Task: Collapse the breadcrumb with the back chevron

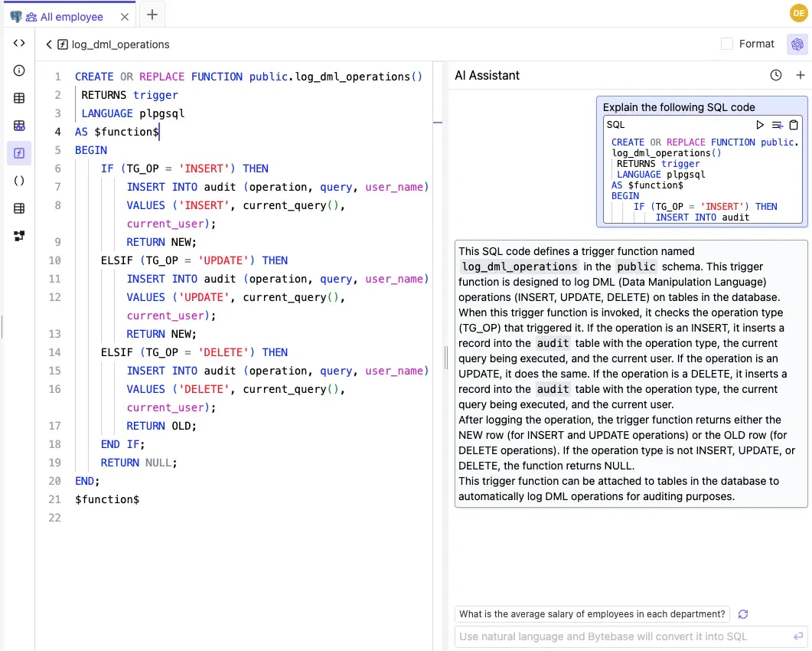Action: [48, 44]
